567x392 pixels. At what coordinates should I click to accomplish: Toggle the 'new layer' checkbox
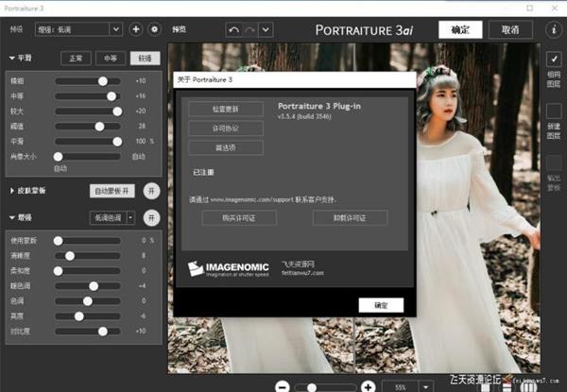(x=554, y=111)
